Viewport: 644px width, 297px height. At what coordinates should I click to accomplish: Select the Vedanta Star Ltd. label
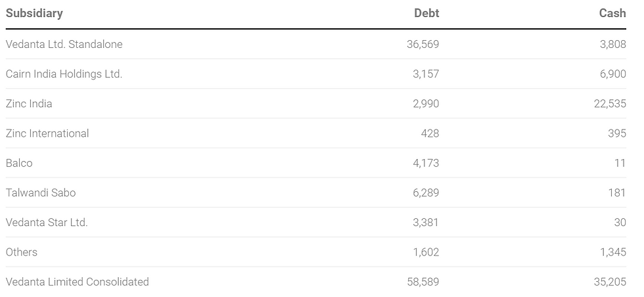[x=47, y=222]
